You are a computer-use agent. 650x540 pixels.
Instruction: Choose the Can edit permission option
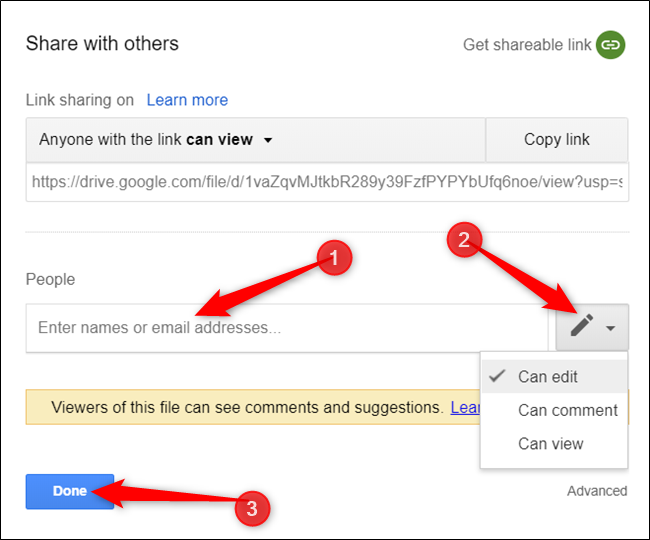(x=548, y=377)
